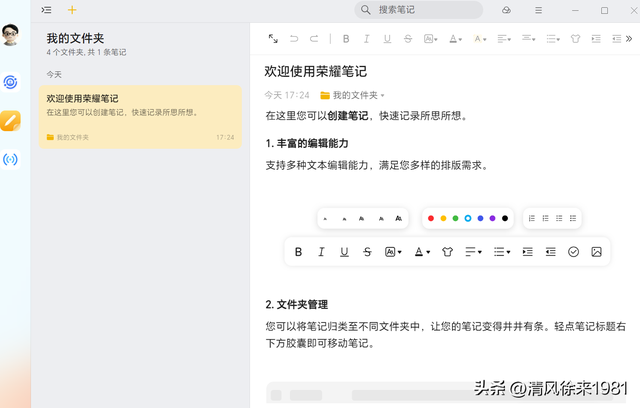This screenshot has width=640, height=408.
Task: Create a new note with plus icon
Action: 72,10
